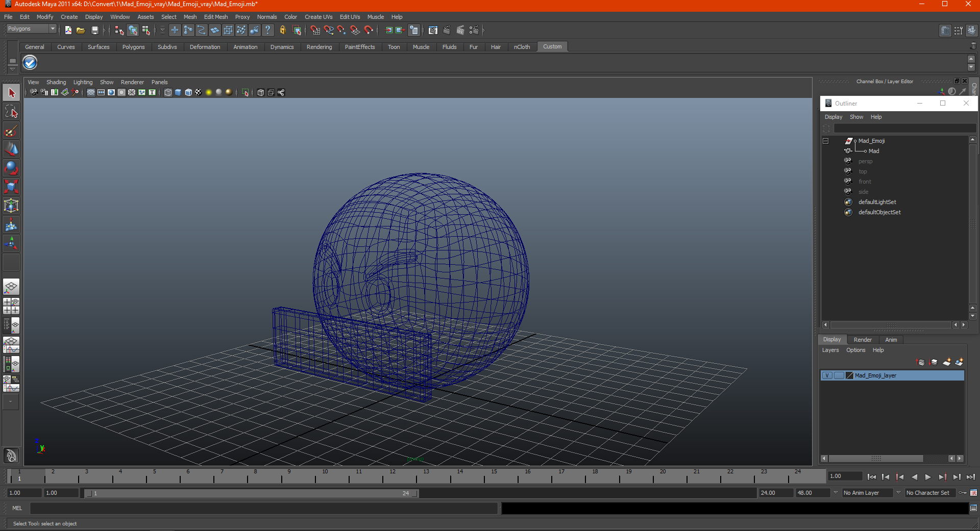This screenshot has width=980, height=531.
Task: Enable Snap to points magnet icon
Action: (342, 31)
